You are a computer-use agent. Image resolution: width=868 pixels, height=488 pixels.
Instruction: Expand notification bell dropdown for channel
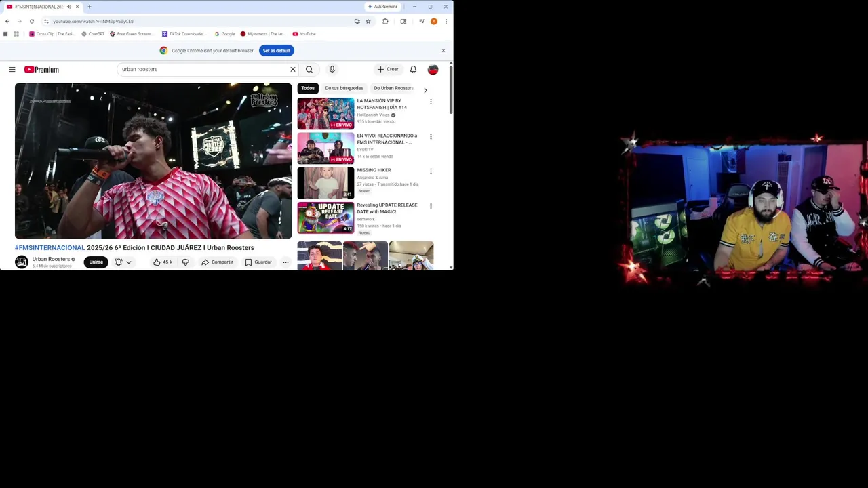129,262
